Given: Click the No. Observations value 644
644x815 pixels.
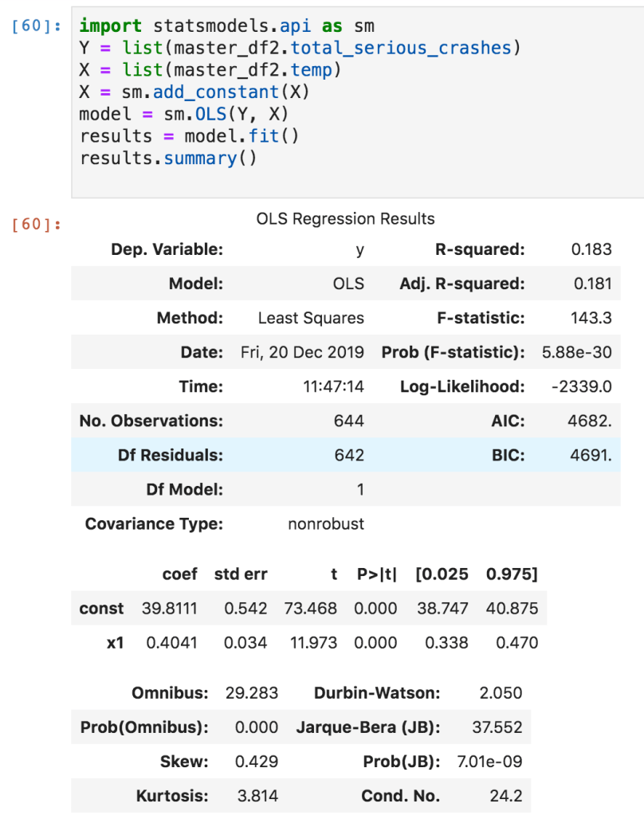Looking at the screenshot, I should tap(349, 421).
